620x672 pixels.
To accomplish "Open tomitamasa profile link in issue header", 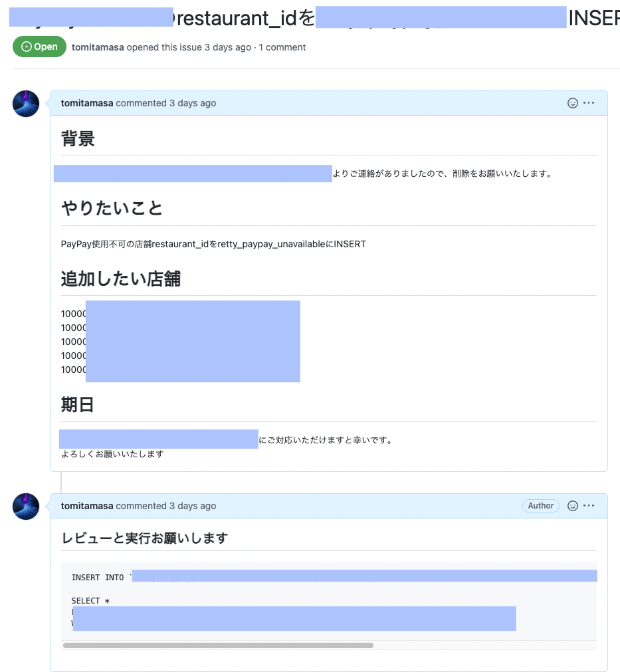I will (x=98, y=47).
